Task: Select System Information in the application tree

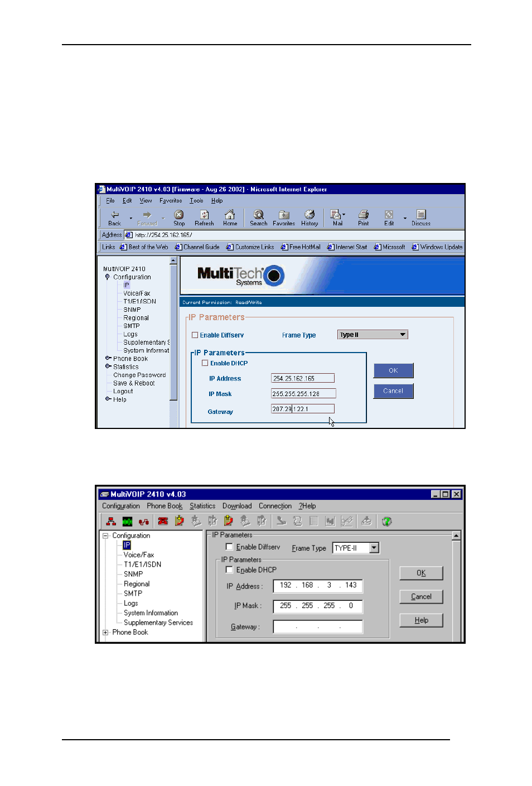Action: point(151,613)
